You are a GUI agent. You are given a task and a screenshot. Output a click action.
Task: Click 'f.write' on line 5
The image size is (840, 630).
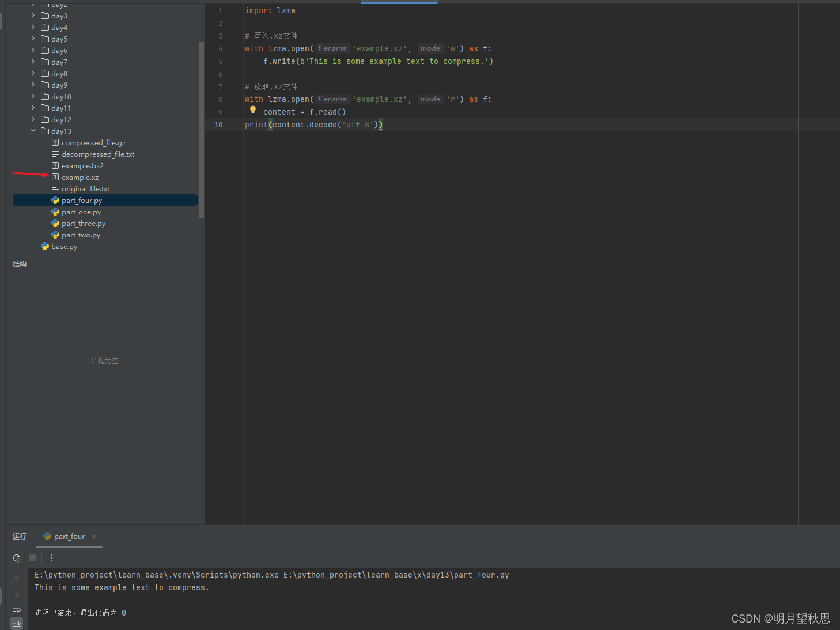point(279,61)
